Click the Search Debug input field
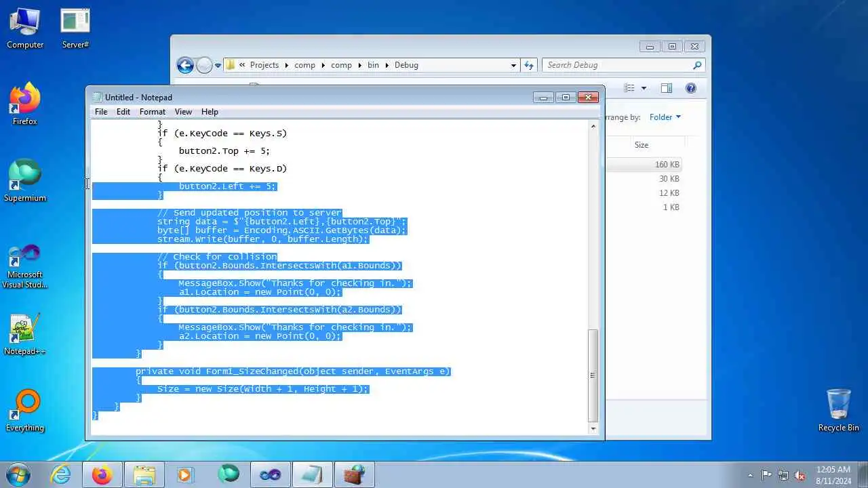Viewport: 868px width, 488px height. 617,65
